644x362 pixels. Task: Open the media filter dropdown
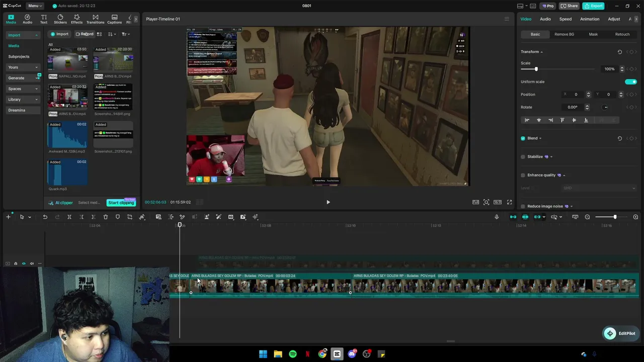tap(125, 34)
